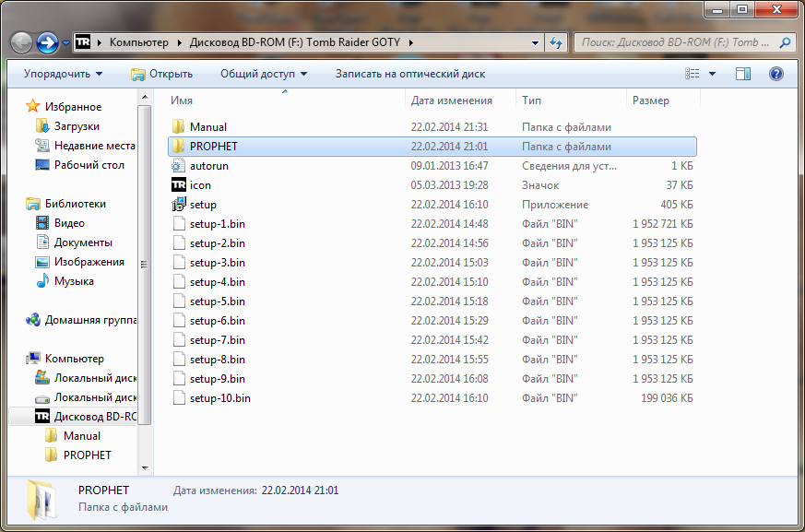805x532 pixels.
Task: Toggle the preview pane icon
Action: tap(745, 74)
